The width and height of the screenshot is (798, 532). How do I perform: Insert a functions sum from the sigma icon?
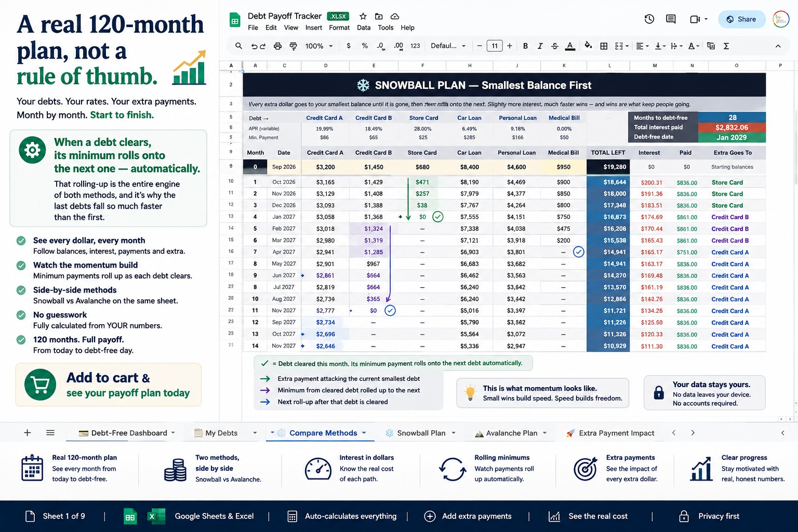[x=726, y=46]
